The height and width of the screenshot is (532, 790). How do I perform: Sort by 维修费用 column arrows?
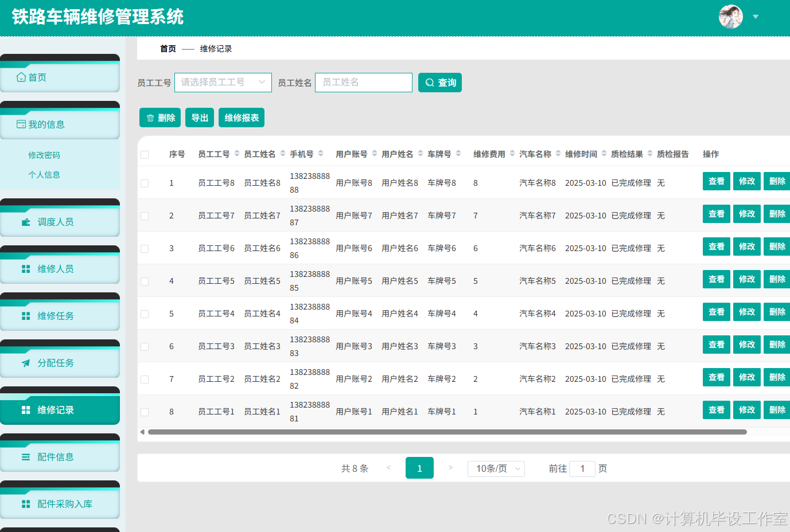pos(512,154)
